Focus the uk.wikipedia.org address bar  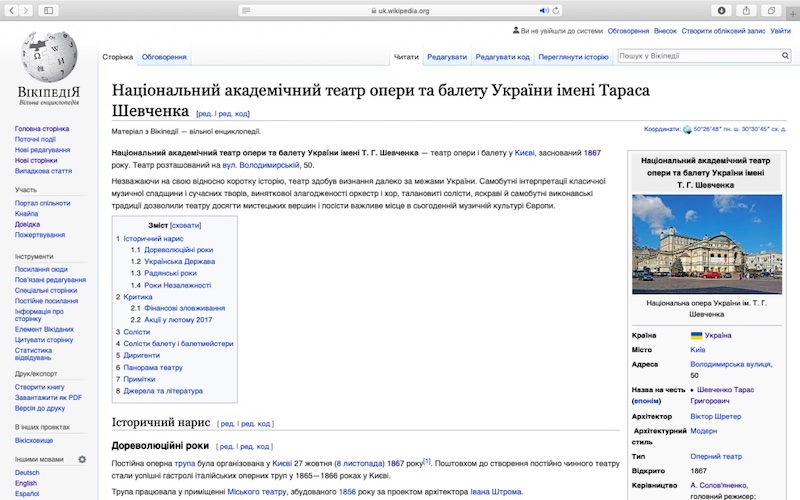point(400,10)
